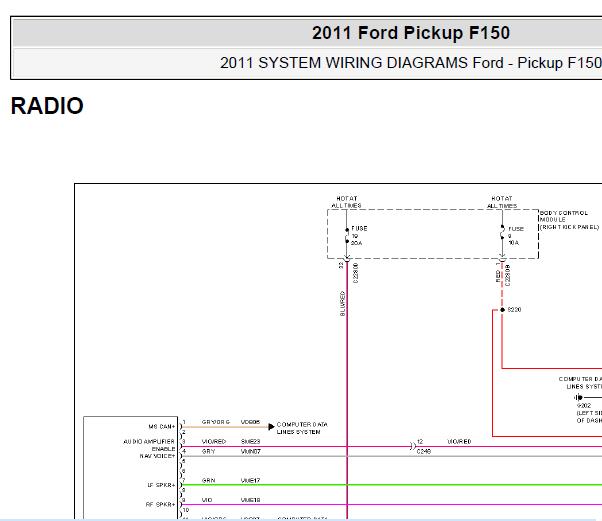Click the "GRN" label at pin 7

[208, 480]
